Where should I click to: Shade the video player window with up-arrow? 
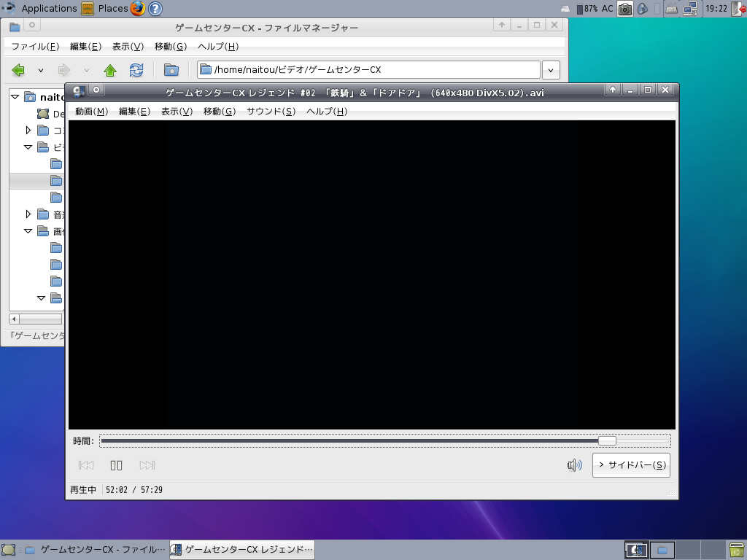613,90
